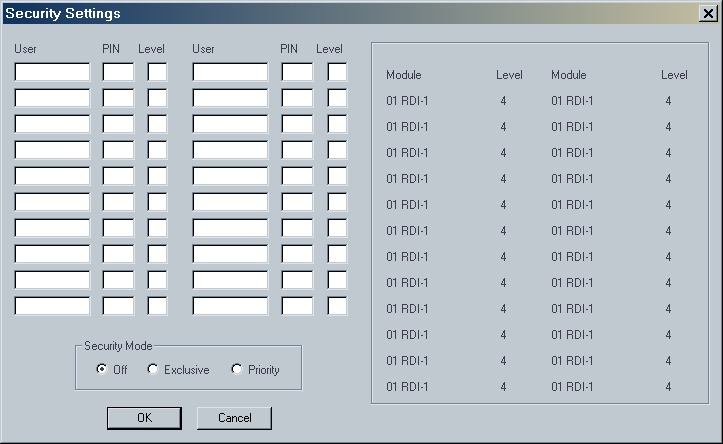Select the Off security mode radio button
Viewport: 723px width, 444px height.
tap(102, 369)
